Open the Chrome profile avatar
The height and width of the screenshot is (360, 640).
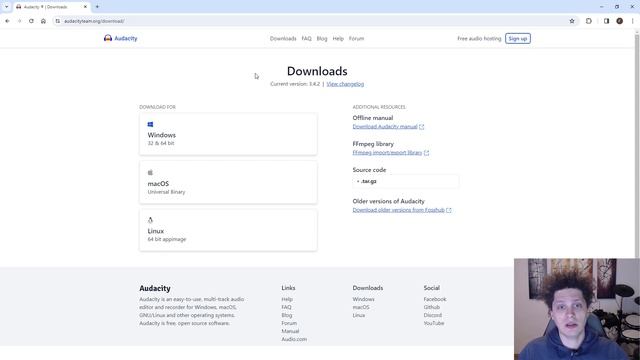click(620, 21)
